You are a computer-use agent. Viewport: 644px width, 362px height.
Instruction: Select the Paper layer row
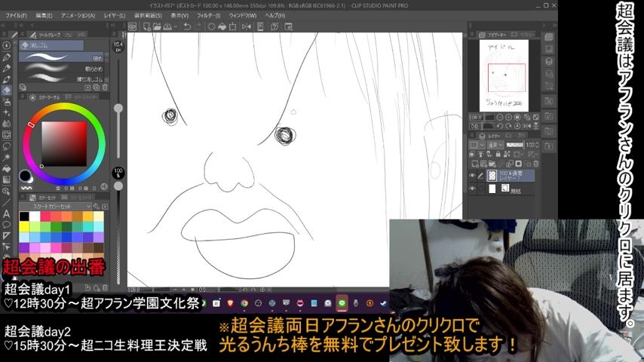511,189
